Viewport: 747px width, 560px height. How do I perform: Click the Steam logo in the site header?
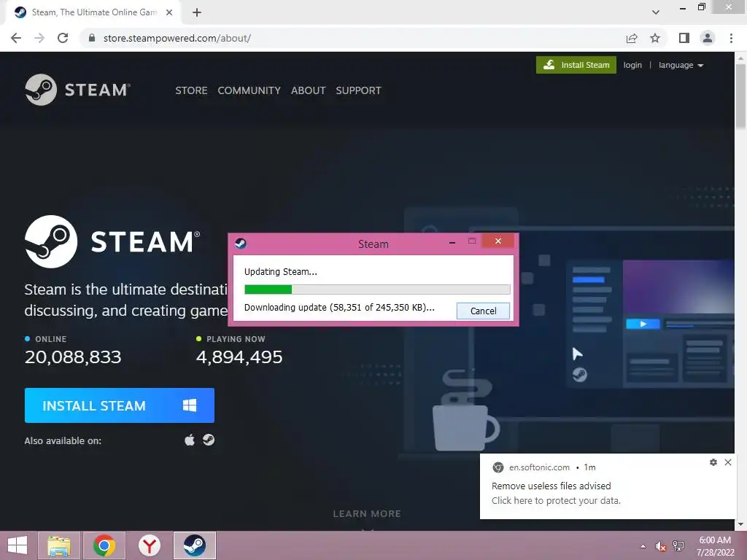pos(77,90)
